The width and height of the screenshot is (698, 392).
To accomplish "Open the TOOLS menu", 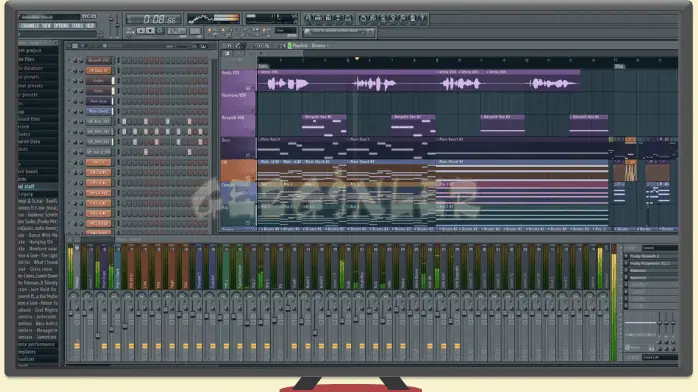I will pyautogui.click(x=77, y=26).
